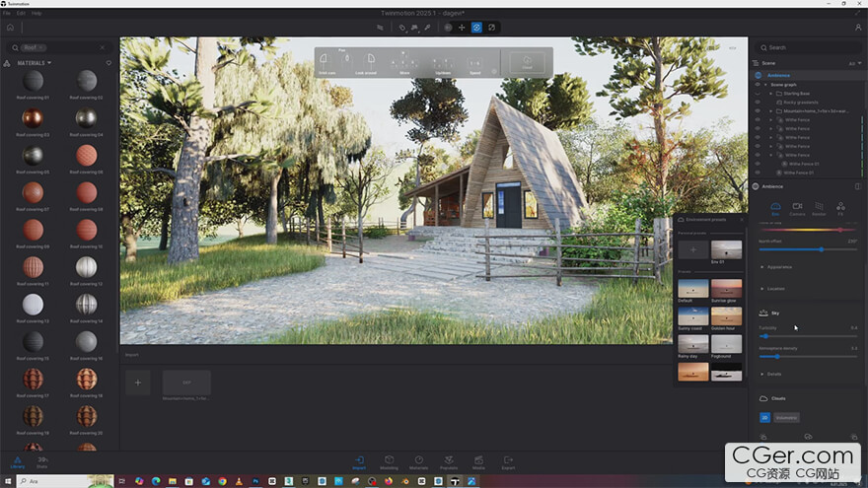The height and width of the screenshot is (488, 868).
Task: Expand the Appearance section
Action: click(776, 267)
